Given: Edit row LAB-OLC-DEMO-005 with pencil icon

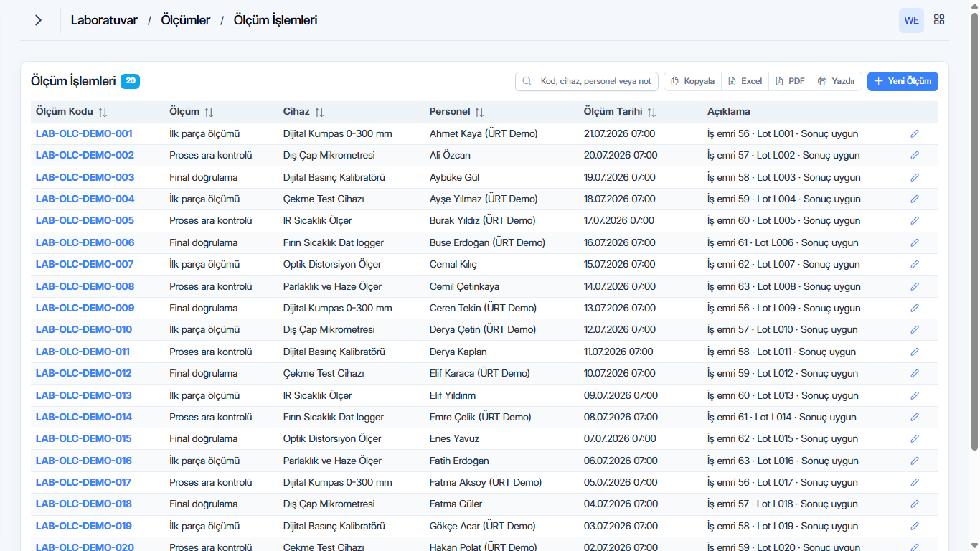Looking at the screenshot, I should coord(915,220).
